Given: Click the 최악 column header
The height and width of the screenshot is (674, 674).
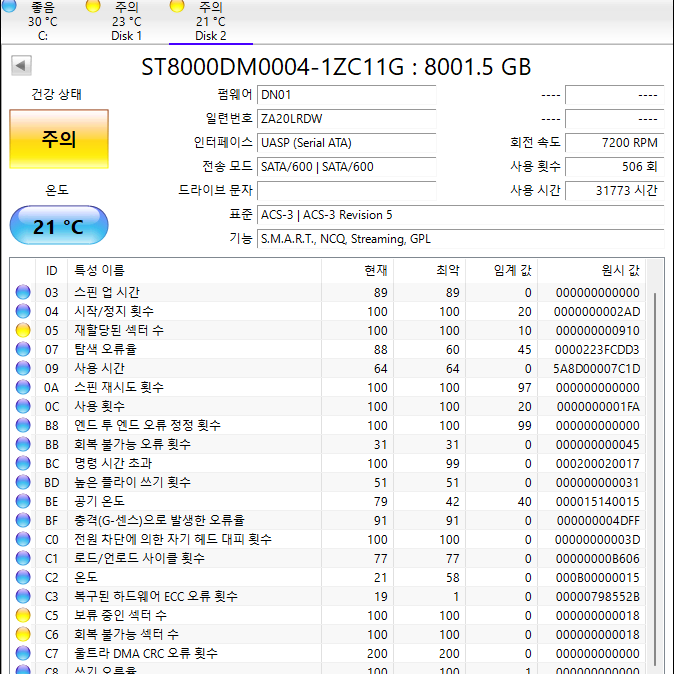Looking at the screenshot, I should point(429,270).
